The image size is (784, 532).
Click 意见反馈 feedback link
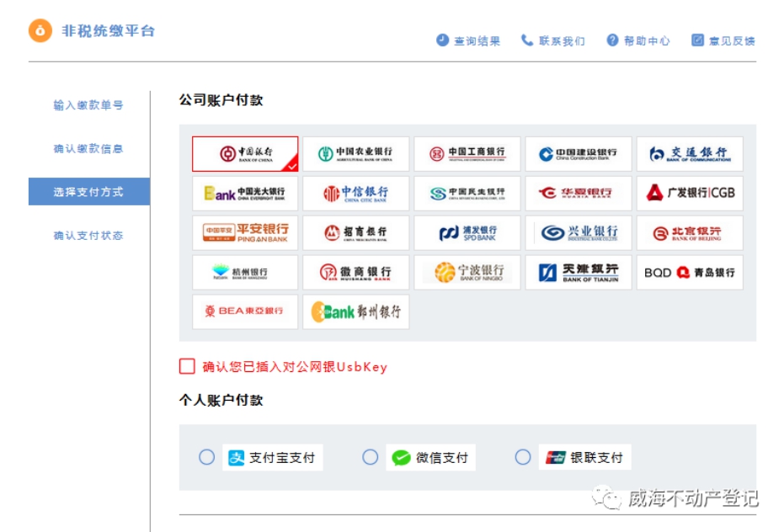coord(723,40)
